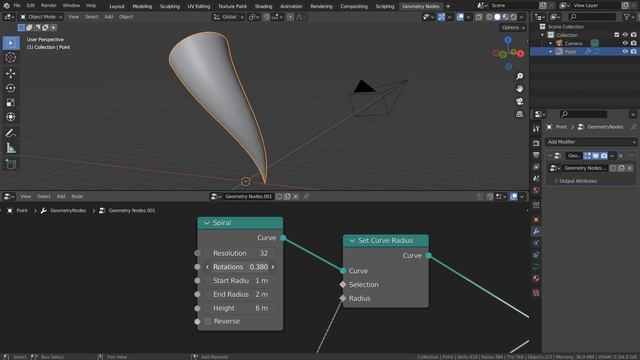
Task: Click the Resolution value field
Action: [x=240, y=253]
